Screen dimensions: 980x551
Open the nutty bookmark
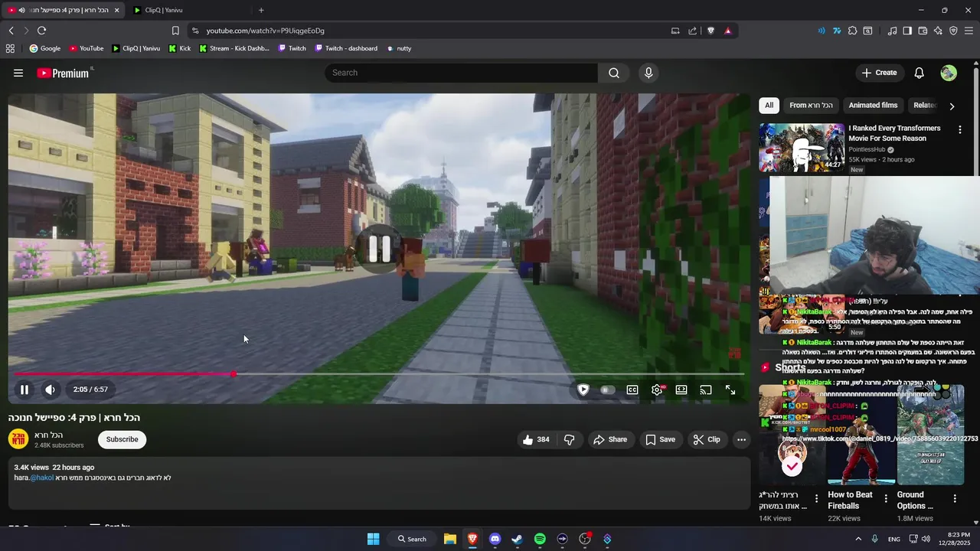point(399,48)
